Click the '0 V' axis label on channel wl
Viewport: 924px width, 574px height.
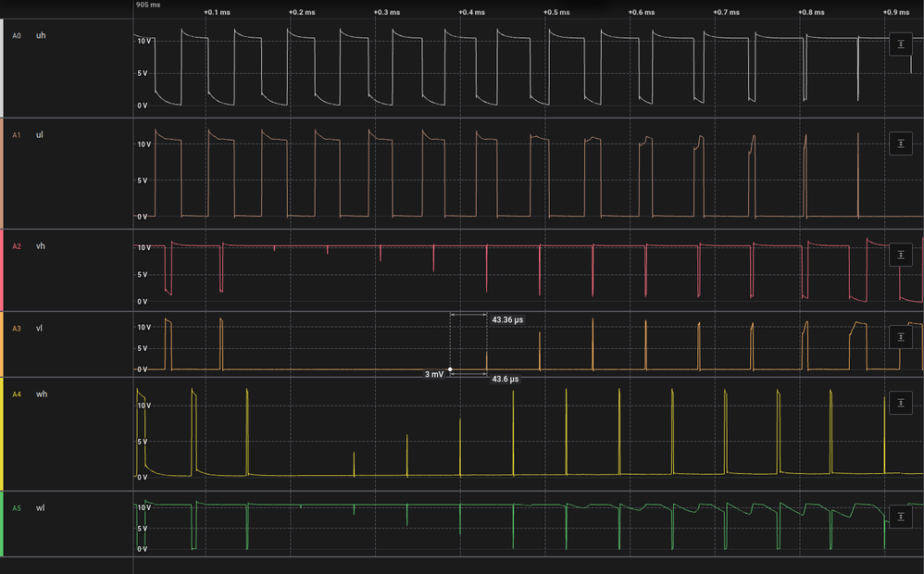[x=142, y=549]
